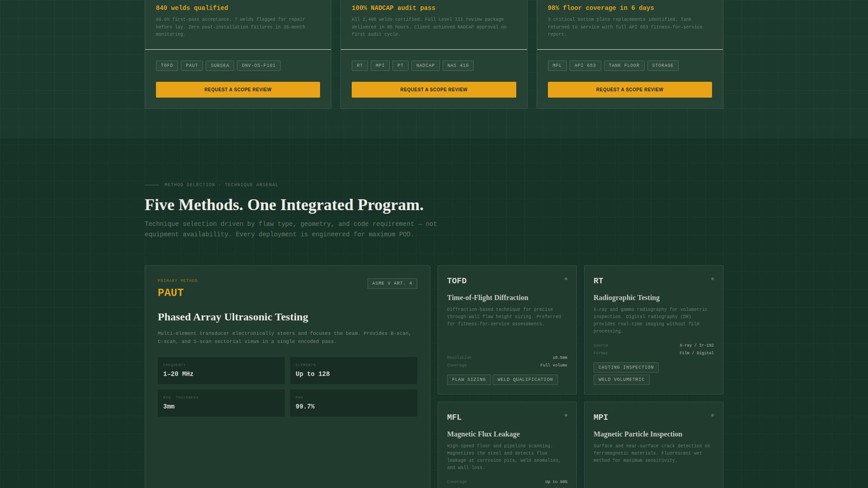This screenshot has height=488, width=868.
Task: Toggle the status dot on the TOFD card
Action: (x=566, y=279)
